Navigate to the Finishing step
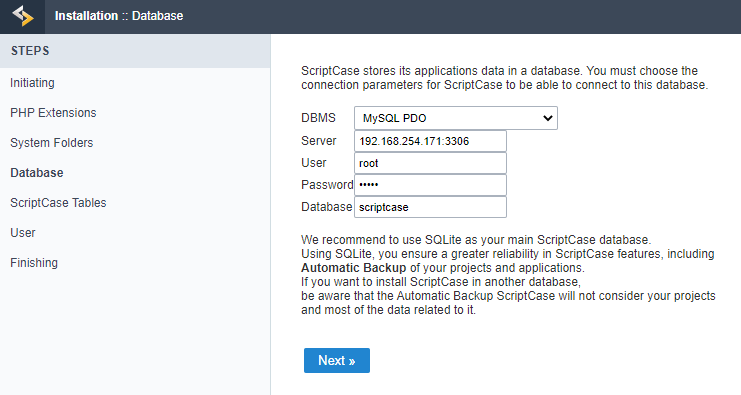This screenshot has width=741, height=395. point(34,263)
